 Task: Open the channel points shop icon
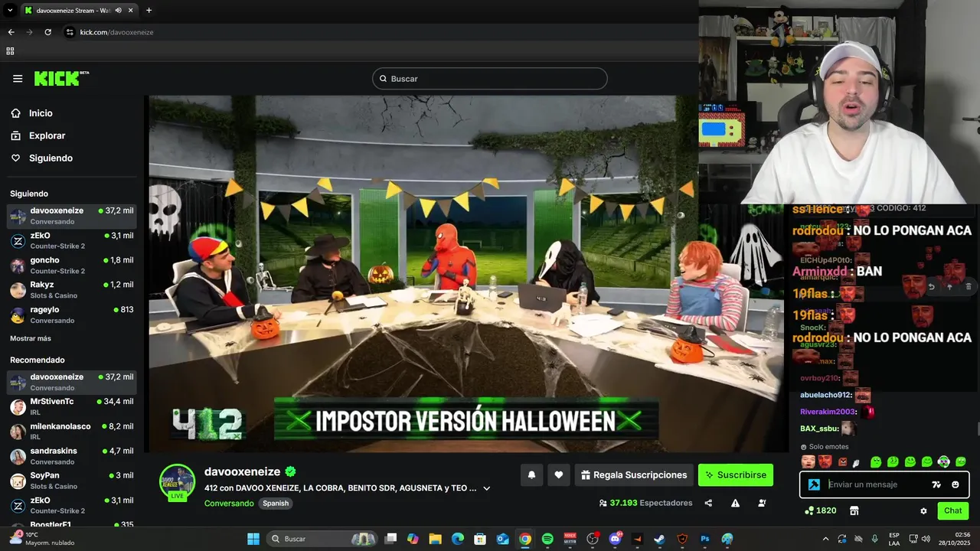854,510
